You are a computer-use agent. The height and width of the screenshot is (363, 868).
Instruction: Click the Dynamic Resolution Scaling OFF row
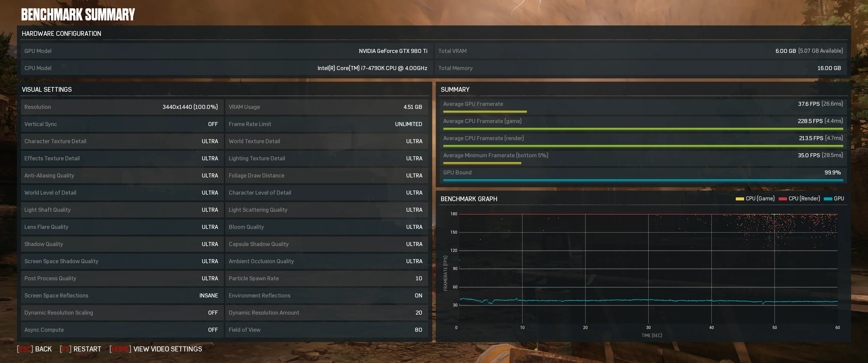click(122, 313)
